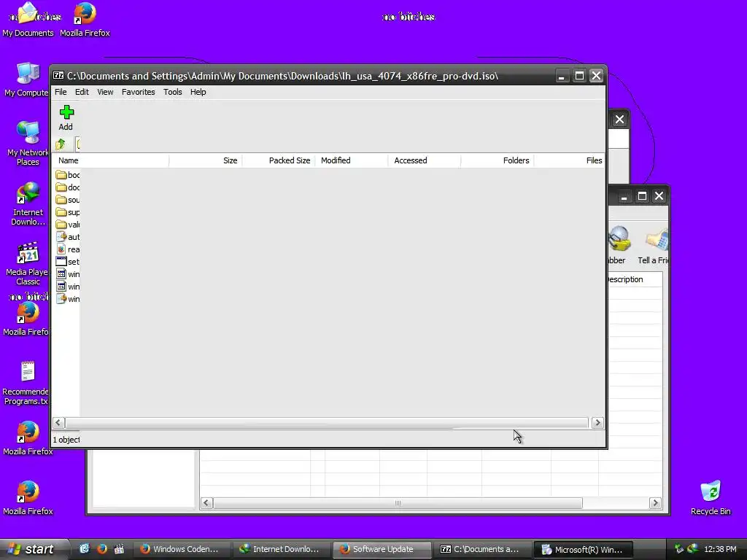This screenshot has height=560, width=747.
Task: Sort by the Folders column header
Action: click(x=498, y=160)
